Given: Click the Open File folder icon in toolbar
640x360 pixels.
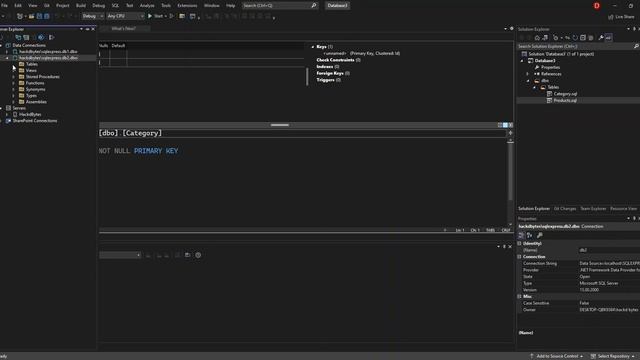Looking at the screenshot, I should pos(31,16).
